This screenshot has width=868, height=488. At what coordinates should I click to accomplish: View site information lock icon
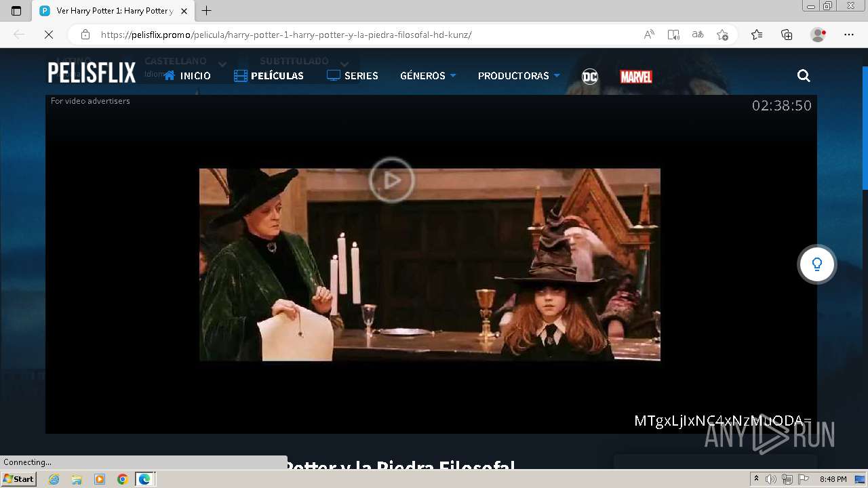pyautogui.click(x=85, y=35)
